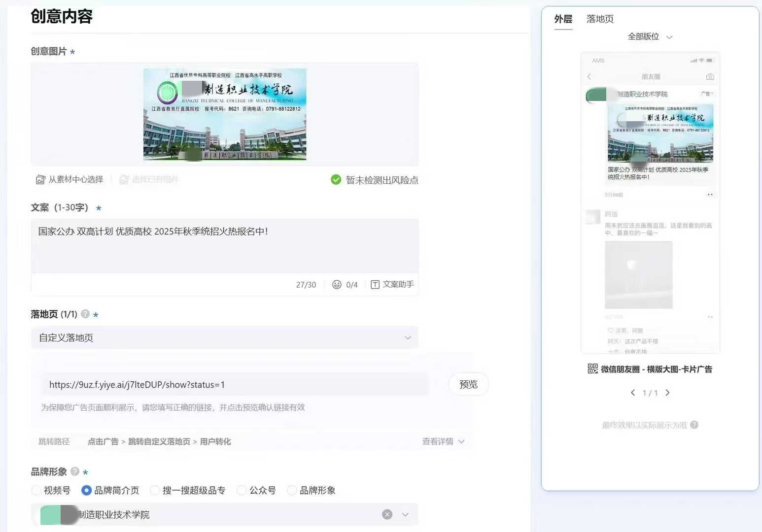Click advertiser name in phone preview
The height and width of the screenshot is (532, 762).
[643, 94]
